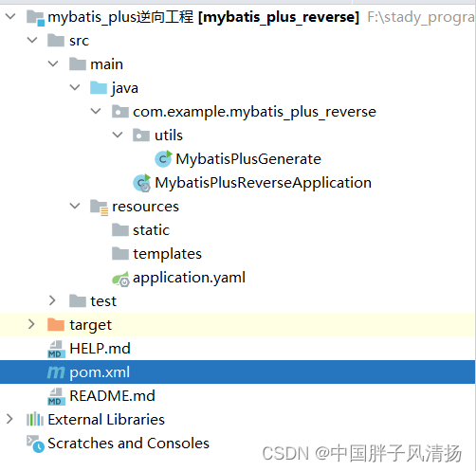Expand the test folder chevron

(52, 300)
